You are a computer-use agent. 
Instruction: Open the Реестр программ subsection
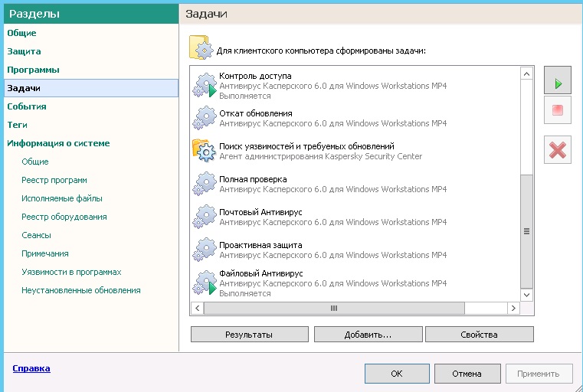54,180
